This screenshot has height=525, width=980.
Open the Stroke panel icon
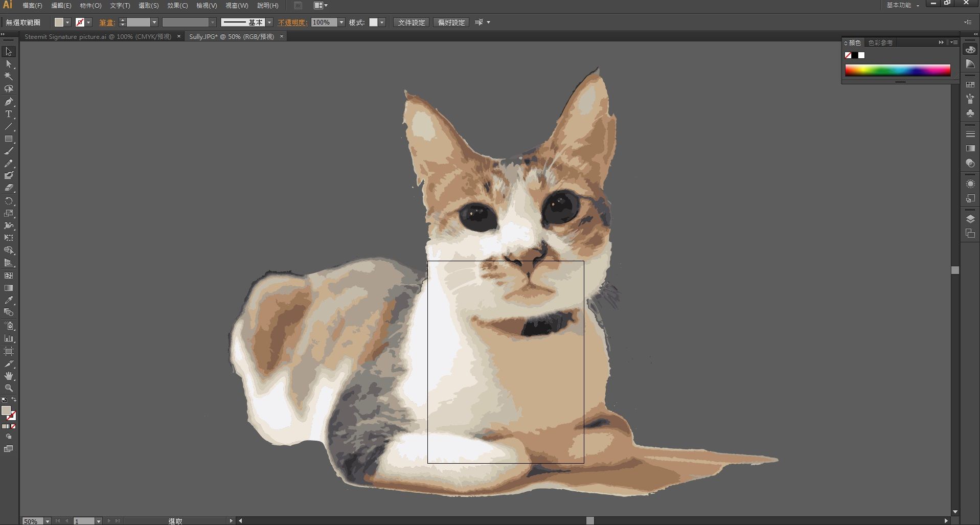pyautogui.click(x=970, y=134)
